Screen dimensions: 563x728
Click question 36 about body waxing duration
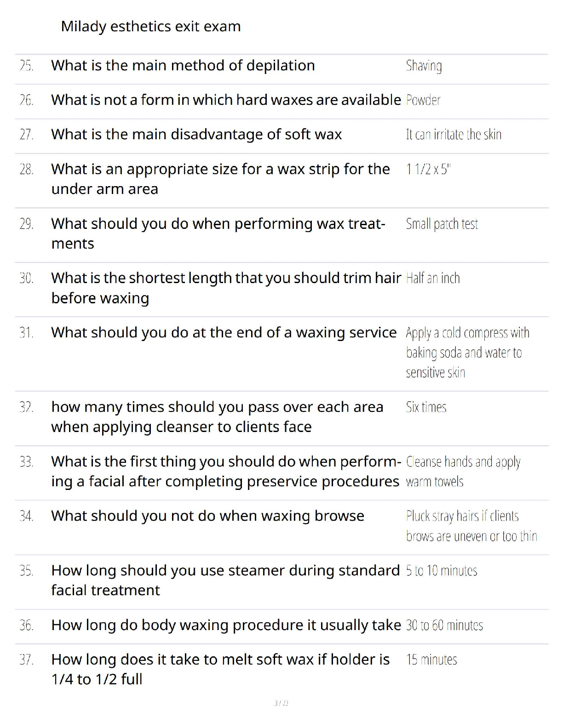(x=226, y=625)
